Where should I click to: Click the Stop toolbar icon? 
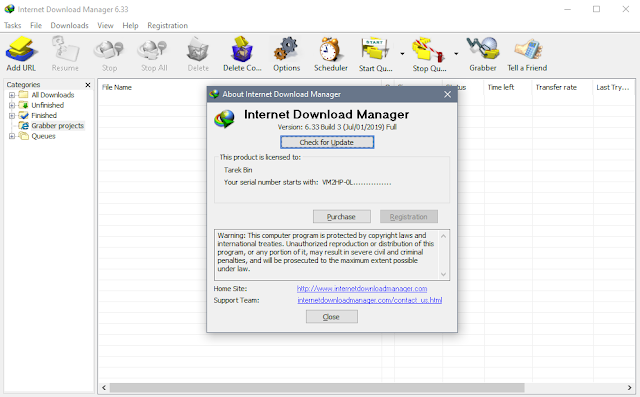pos(109,54)
